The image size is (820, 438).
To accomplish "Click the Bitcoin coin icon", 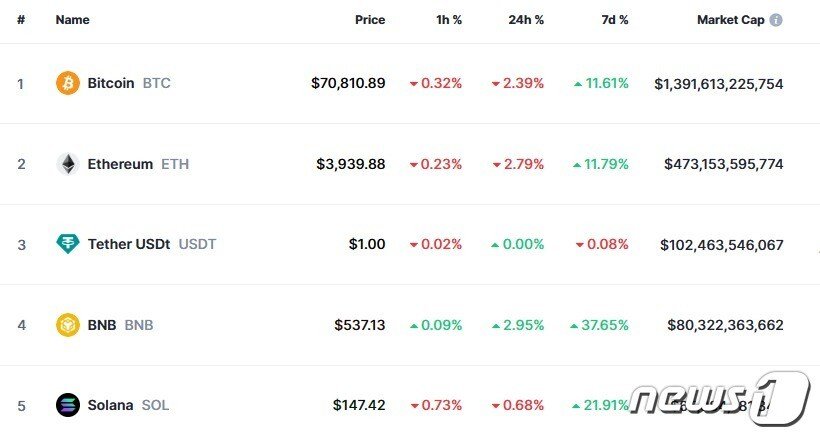I will pyautogui.click(x=67, y=83).
